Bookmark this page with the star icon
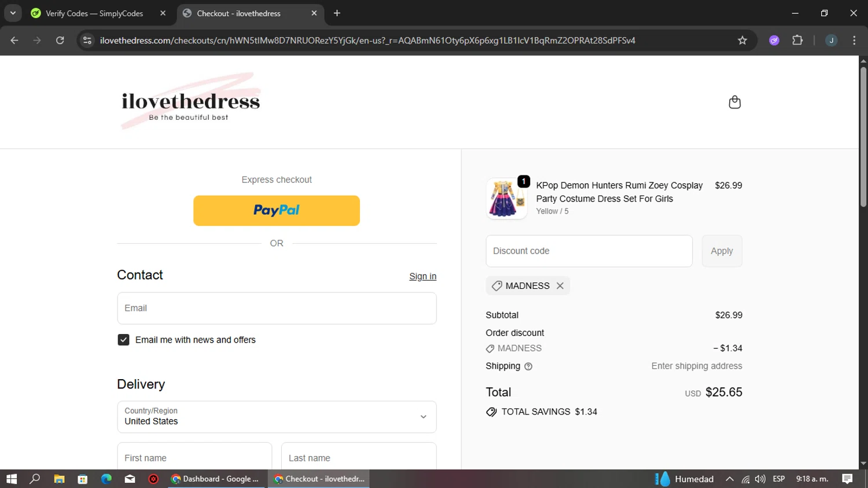This screenshot has height=488, width=868. (742, 40)
